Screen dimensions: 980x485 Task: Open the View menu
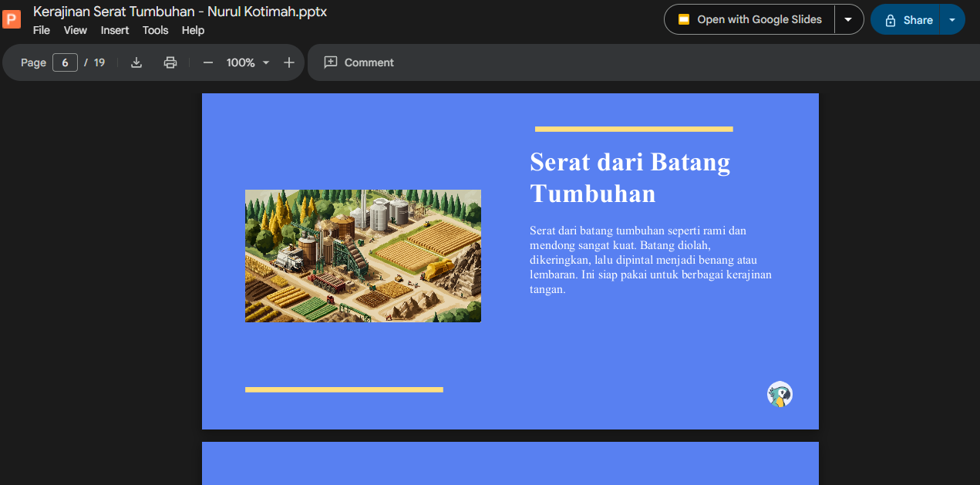pyautogui.click(x=75, y=30)
